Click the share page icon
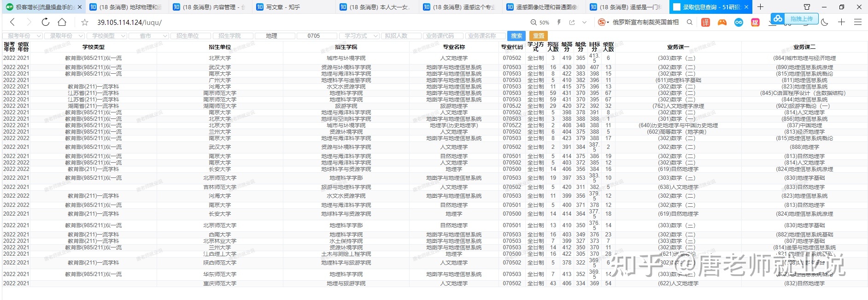Viewport: 868px width, 300px height. click(x=572, y=22)
